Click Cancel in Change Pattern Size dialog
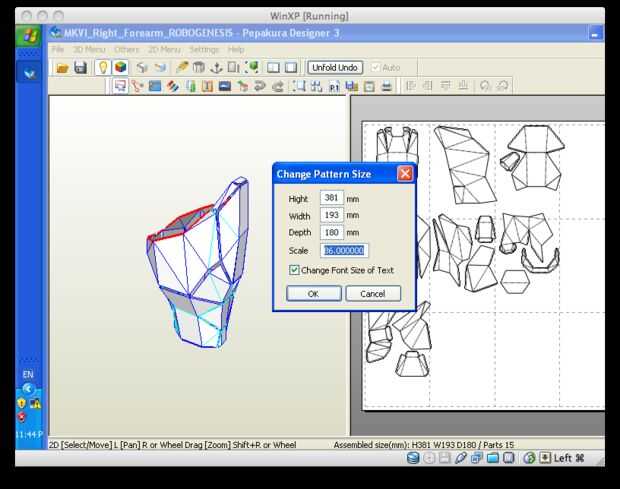The image size is (620, 489). pyautogui.click(x=373, y=294)
